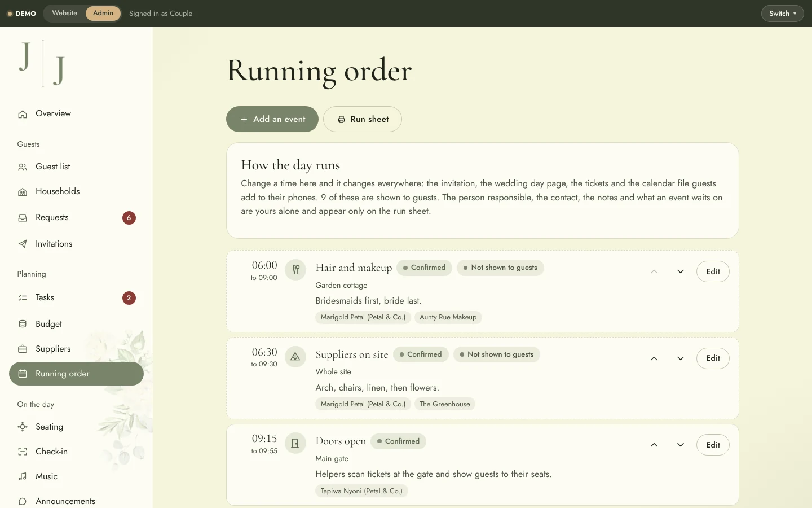Open the printable Run sheet

point(363,119)
